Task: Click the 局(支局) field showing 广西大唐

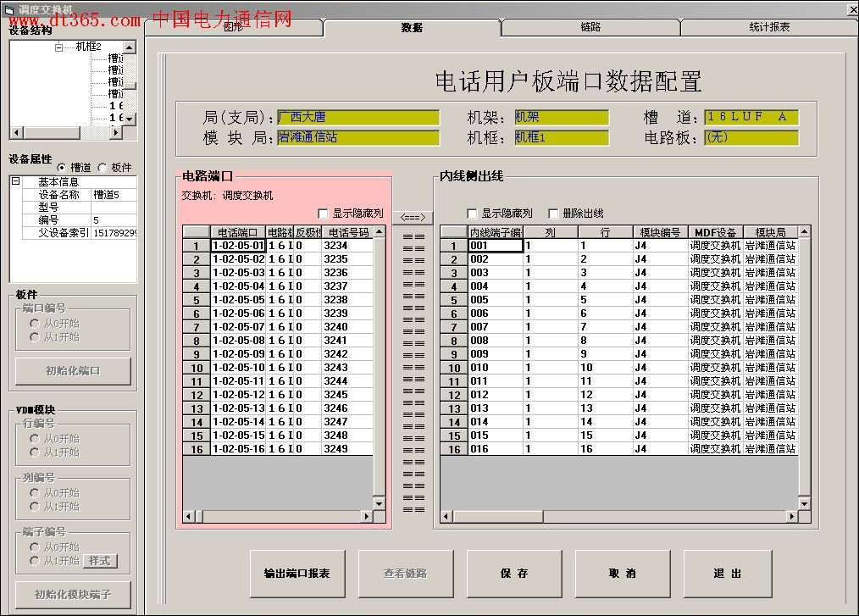Action: [x=357, y=118]
